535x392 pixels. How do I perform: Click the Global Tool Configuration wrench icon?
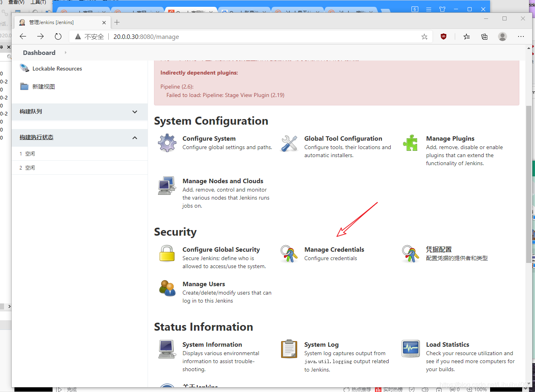point(289,143)
